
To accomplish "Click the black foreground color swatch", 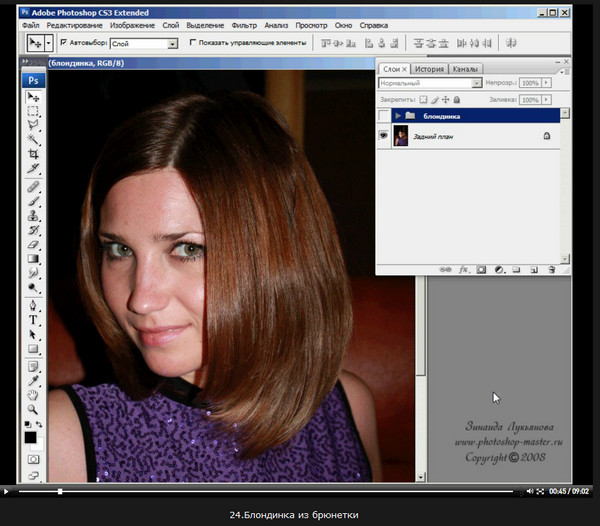I will [30, 437].
